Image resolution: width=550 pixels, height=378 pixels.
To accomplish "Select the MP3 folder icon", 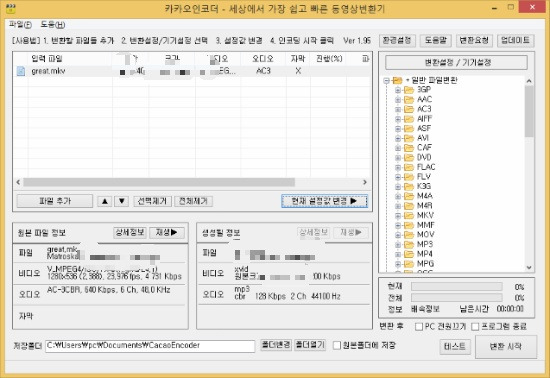I will (x=409, y=244).
